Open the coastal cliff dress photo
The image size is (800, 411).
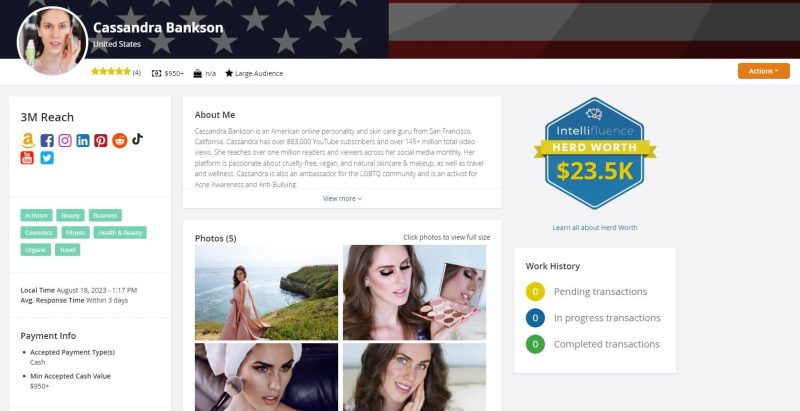pyautogui.click(x=266, y=293)
